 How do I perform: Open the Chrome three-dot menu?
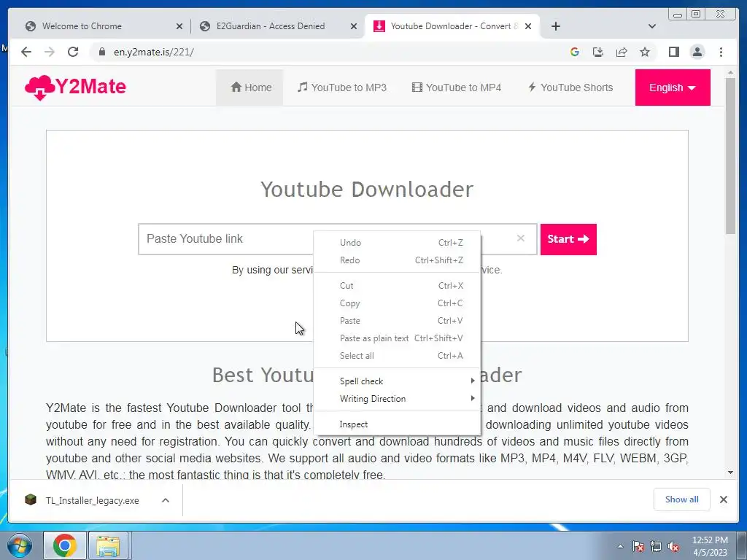(721, 52)
